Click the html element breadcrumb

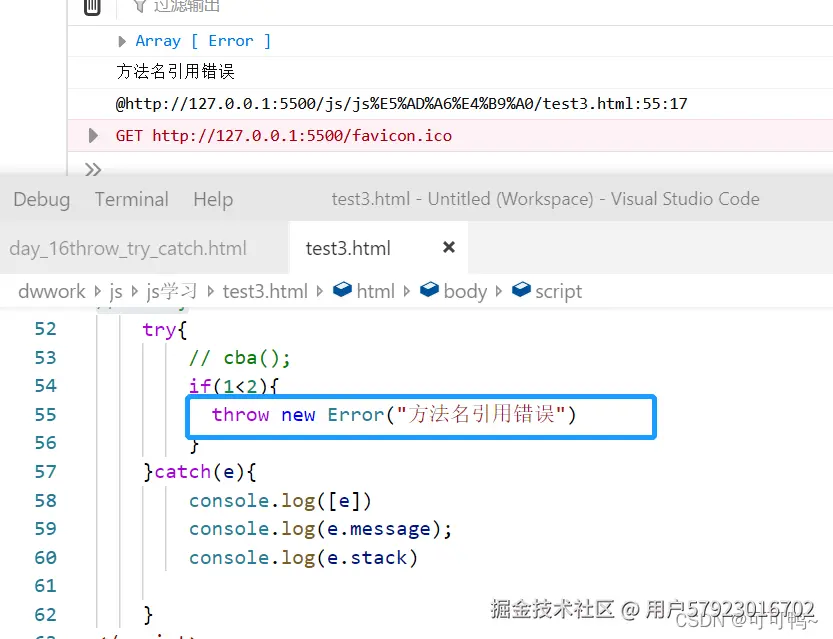pos(376,291)
